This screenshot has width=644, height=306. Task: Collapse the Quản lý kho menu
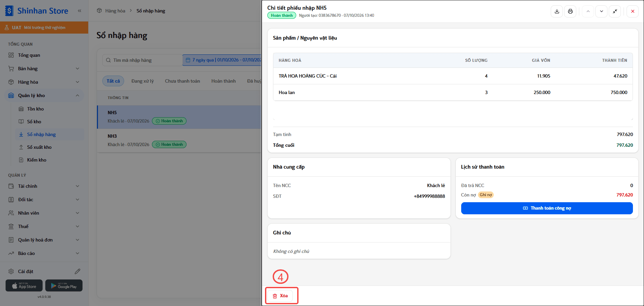click(x=44, y=95)
